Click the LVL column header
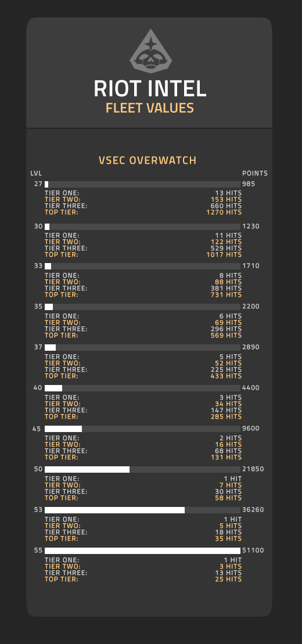Screen dimensions: 302x644 36,173
